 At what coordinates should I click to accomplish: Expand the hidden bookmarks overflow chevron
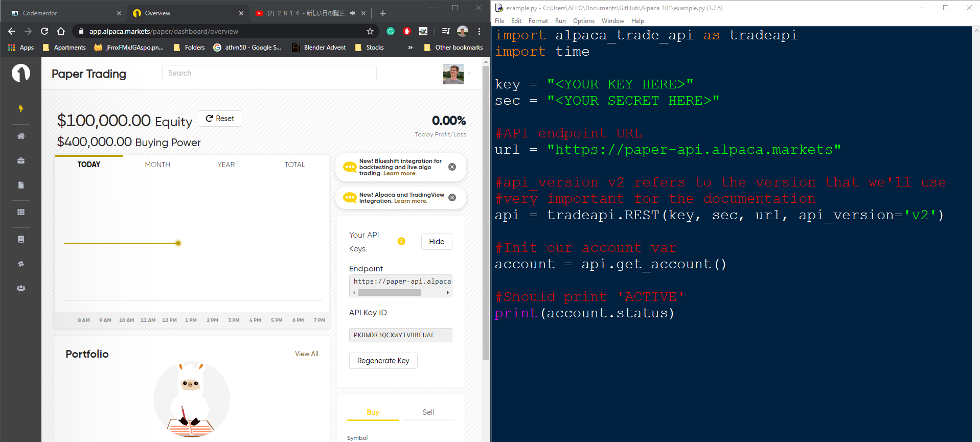pyautogui.click(x=410, y=48)
